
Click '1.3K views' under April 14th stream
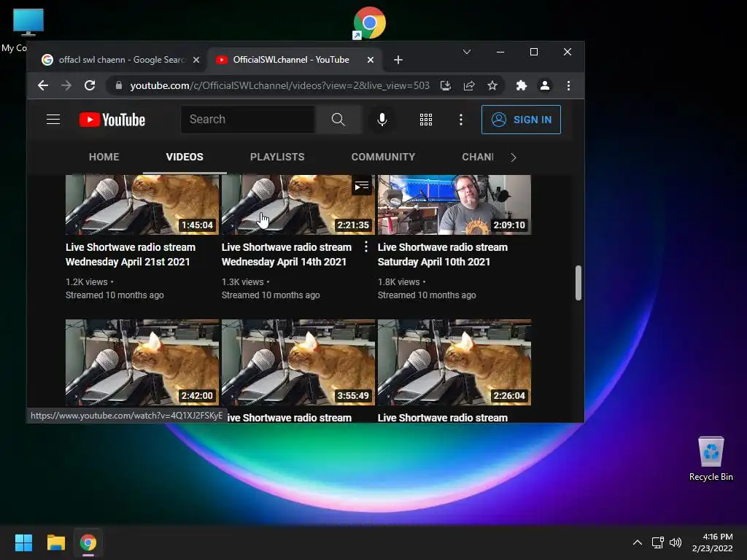(242, 282)
